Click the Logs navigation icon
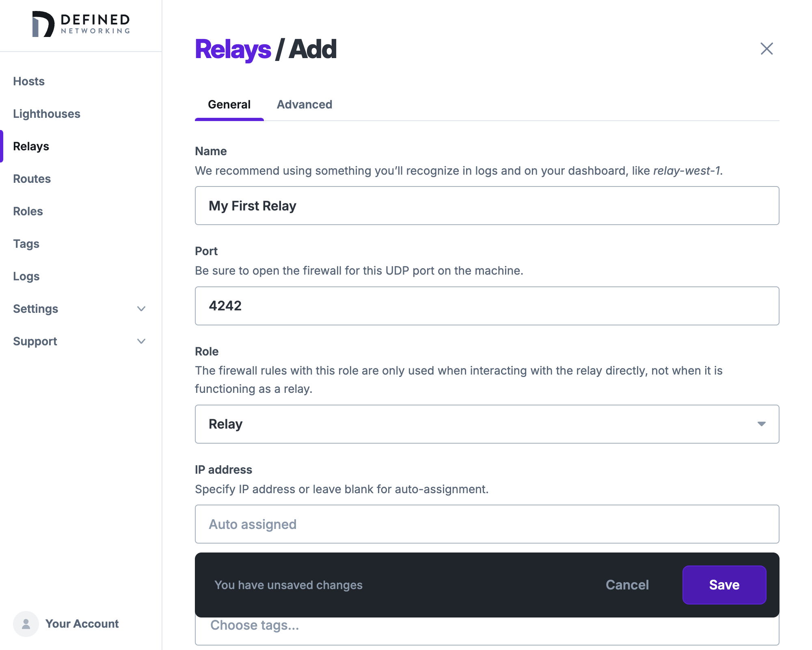The height and width of the screenshot is (650, 812). pyautogui.click(x=26, y=277)
